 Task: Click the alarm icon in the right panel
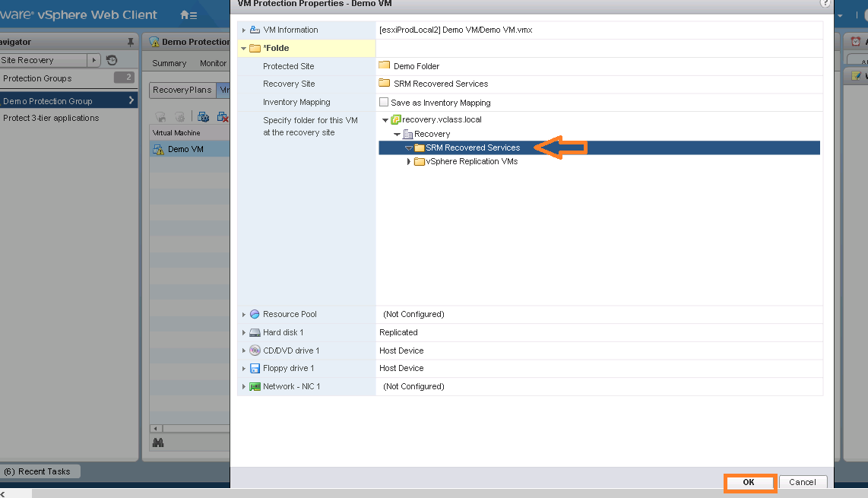pos(856,42)
